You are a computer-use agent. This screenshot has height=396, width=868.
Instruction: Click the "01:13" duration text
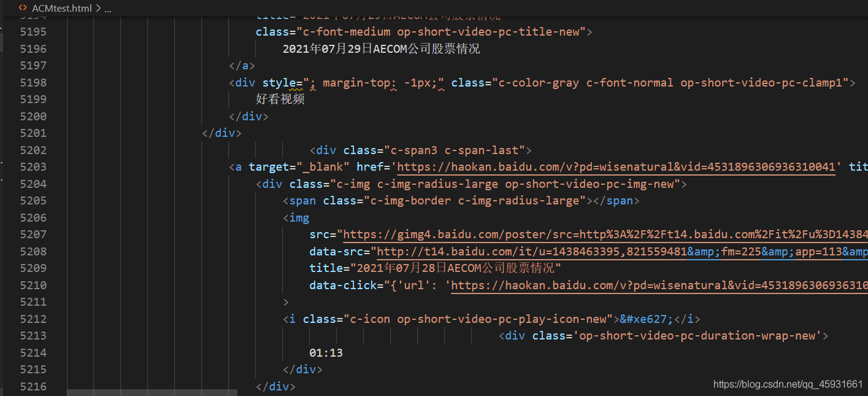pyautogui.click(x=326, y=353)
